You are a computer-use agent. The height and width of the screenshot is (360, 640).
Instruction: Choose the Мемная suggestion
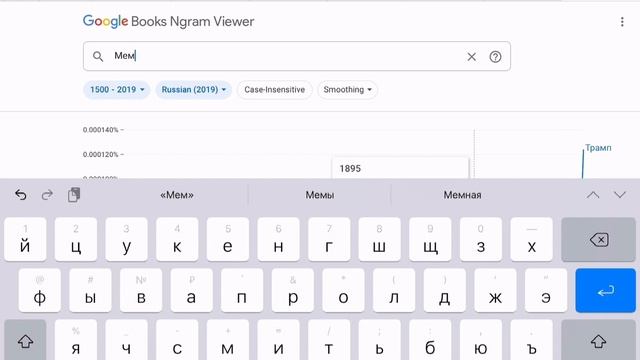click(462, 195)
